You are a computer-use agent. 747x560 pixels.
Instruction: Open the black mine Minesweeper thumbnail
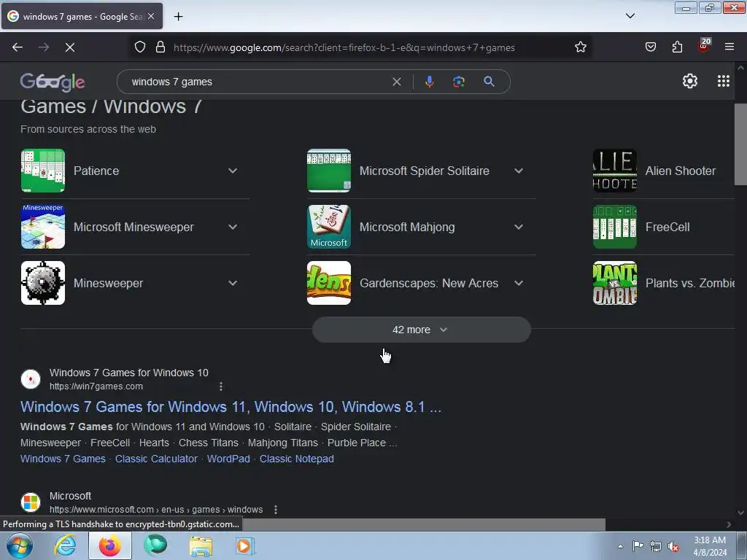pyautogui.click(x=43, y=283)
